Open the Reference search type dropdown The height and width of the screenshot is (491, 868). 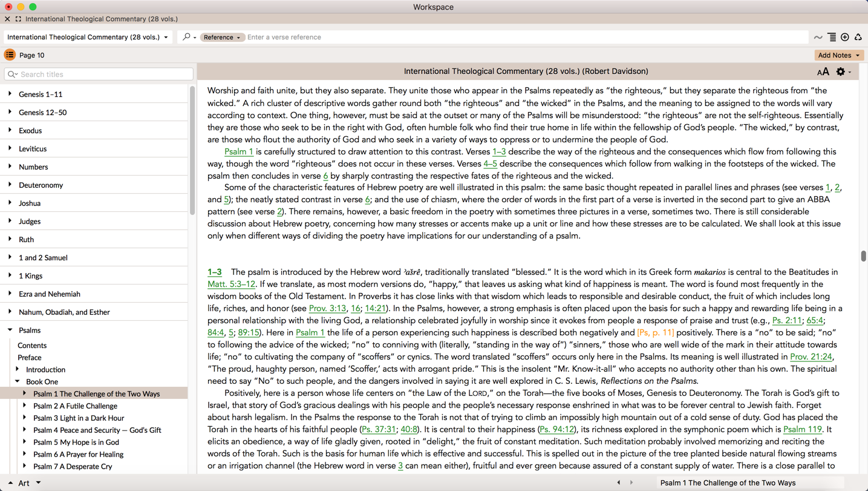[x=222, y=38]
